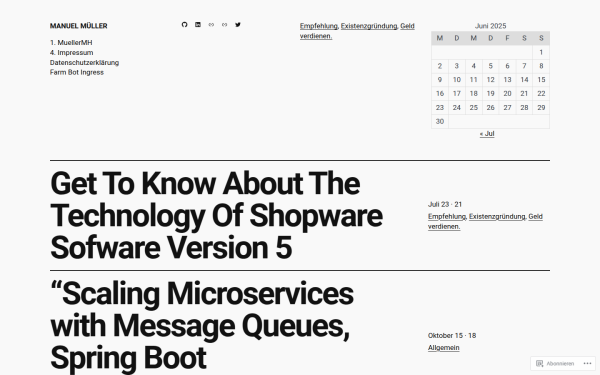The width and height of the screenshot is (600, 375).
Task: Open the Scaling Microservices with Message Queues post
Action: [201, 326]
